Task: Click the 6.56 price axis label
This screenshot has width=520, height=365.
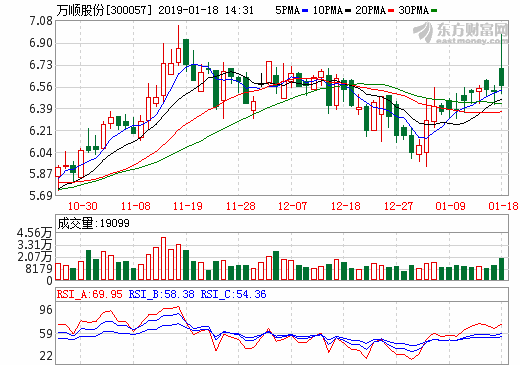Action: point(41,87)
